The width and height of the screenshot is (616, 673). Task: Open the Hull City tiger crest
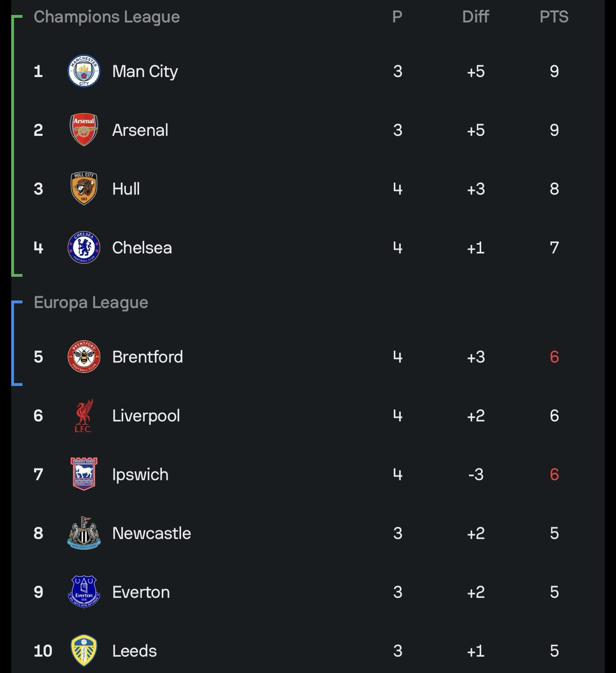click(x=84, y=189)
